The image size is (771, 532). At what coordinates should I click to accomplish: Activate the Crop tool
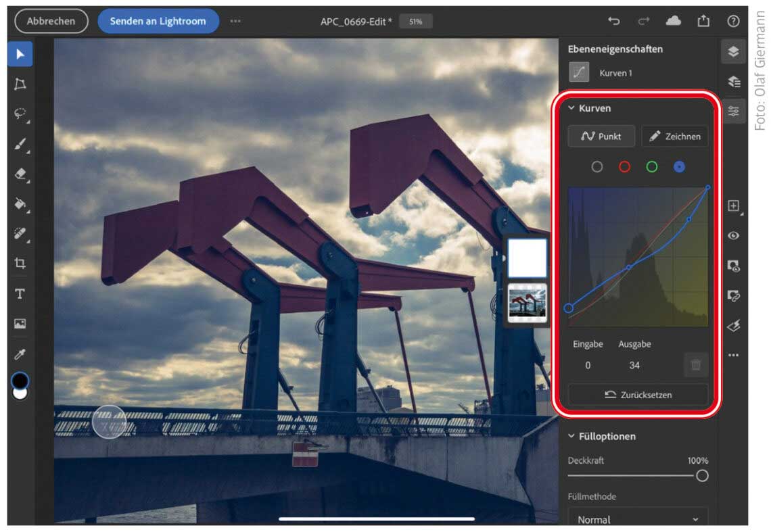[x=20, y=263]
